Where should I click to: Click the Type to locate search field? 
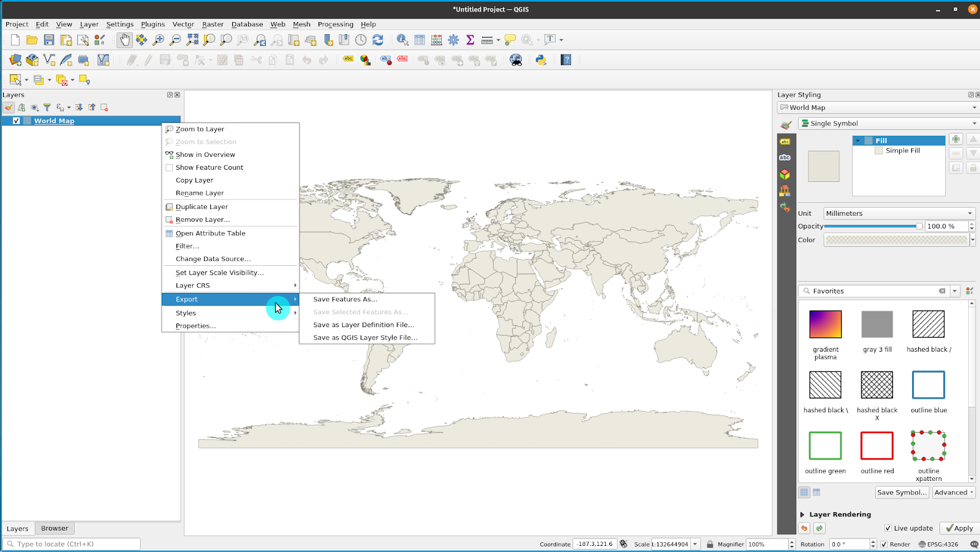coord(70,543)
